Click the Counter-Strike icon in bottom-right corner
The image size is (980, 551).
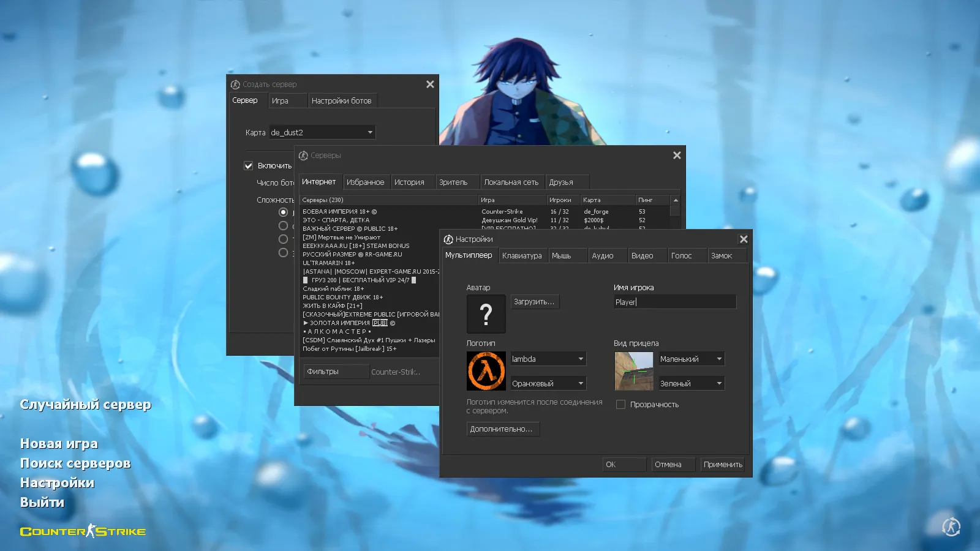(x=951, y=527)
